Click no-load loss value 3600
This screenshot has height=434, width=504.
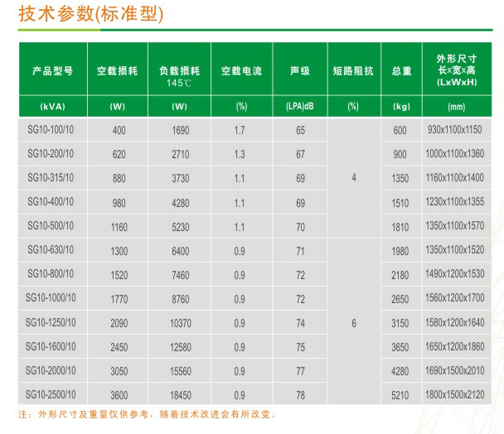click(x=119, y=395)
